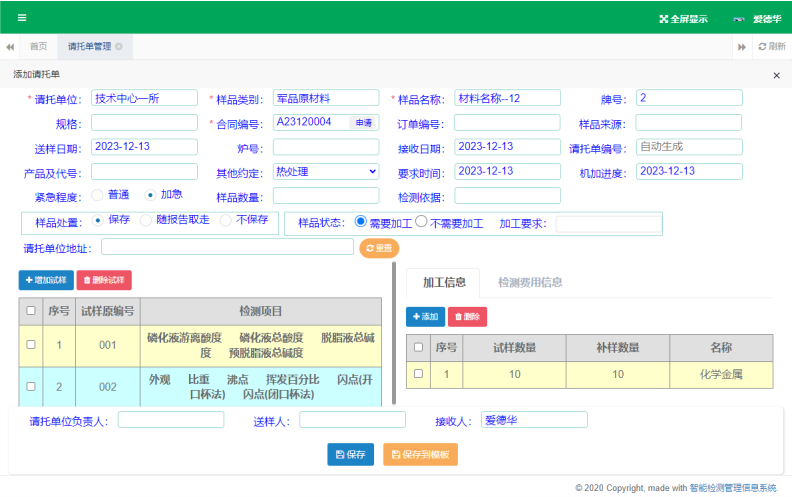Open the 爱德华 user account menu
The width and height of the screenshot is (792, 497).
766,19
